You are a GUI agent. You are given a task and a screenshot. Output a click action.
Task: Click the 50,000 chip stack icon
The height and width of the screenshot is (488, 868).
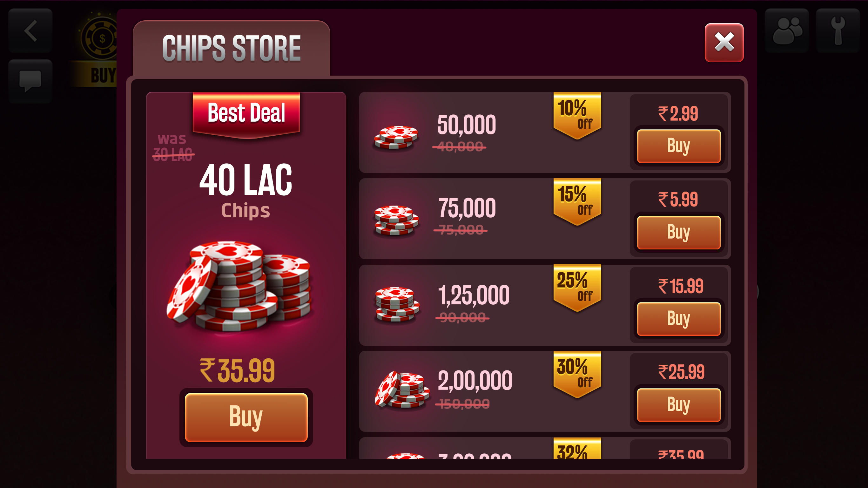tap(396, 137)
